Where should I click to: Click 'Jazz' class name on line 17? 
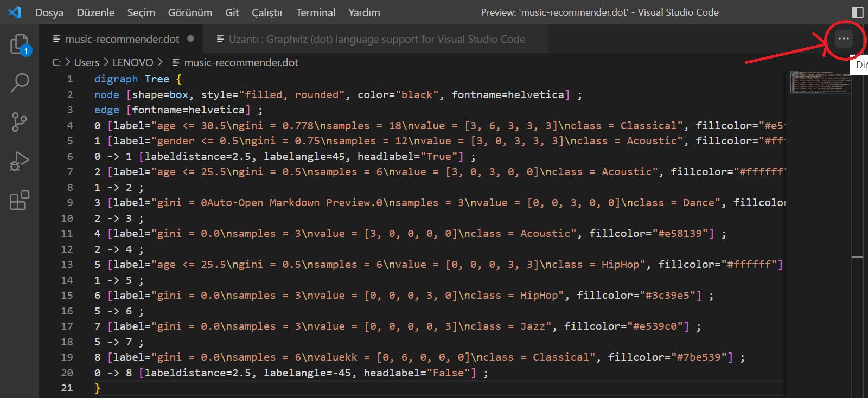533,326
